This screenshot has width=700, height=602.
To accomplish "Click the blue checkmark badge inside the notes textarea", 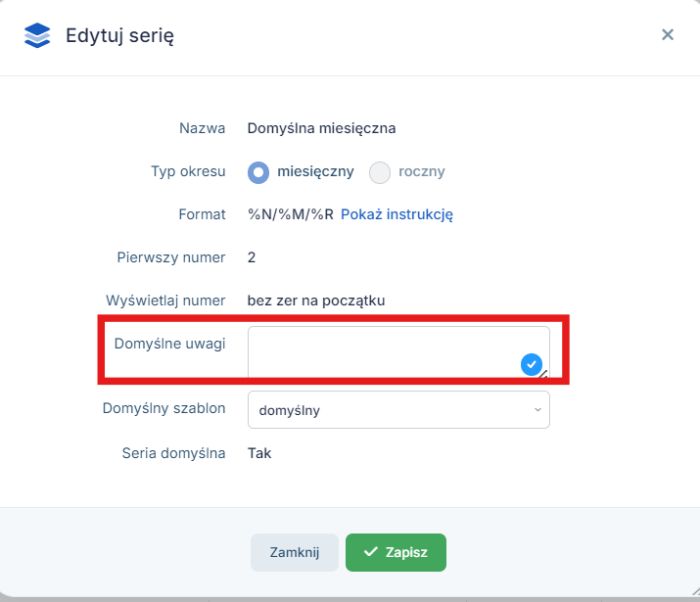I will [532, 364].
